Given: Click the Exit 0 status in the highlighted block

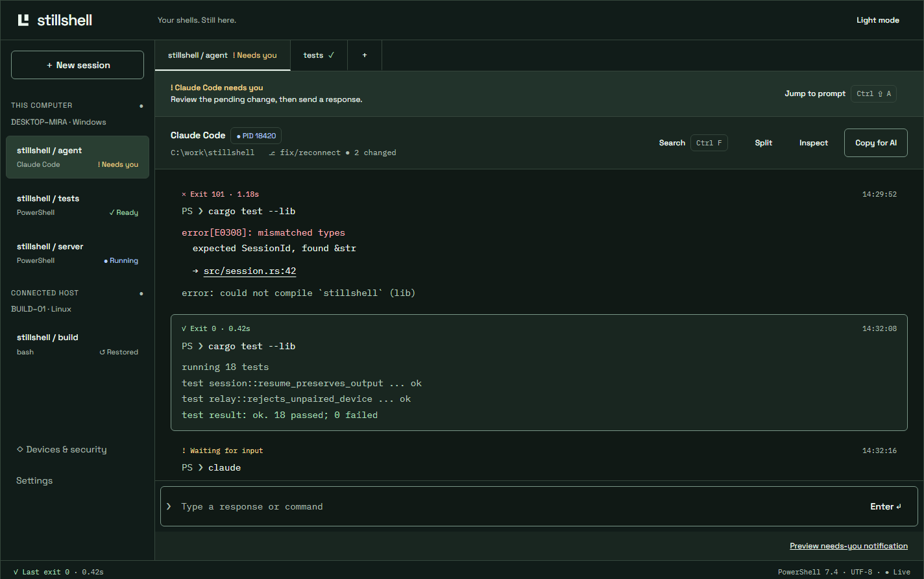Looking at the screenshot, I should tap(216, 328).
